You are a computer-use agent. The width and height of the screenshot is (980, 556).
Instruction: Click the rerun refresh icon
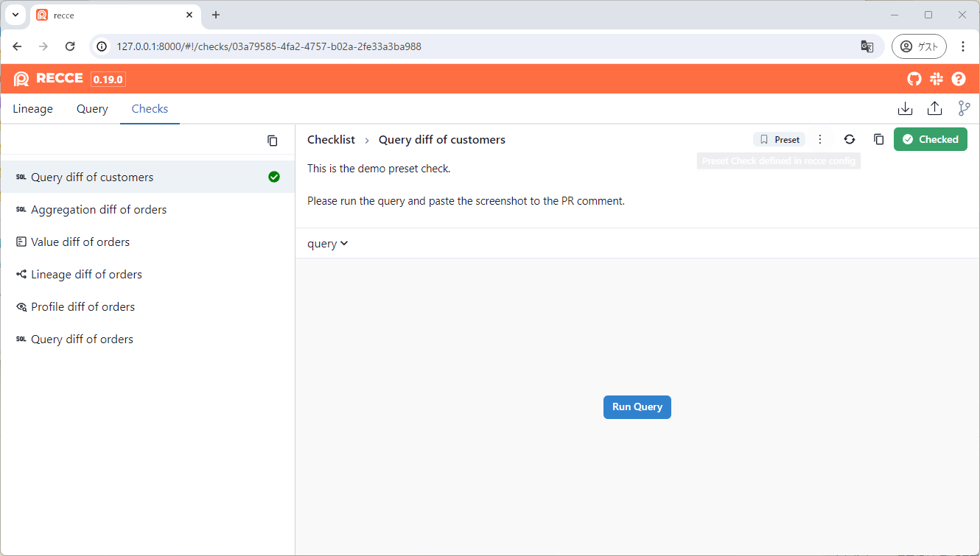[x=850, y=139]
